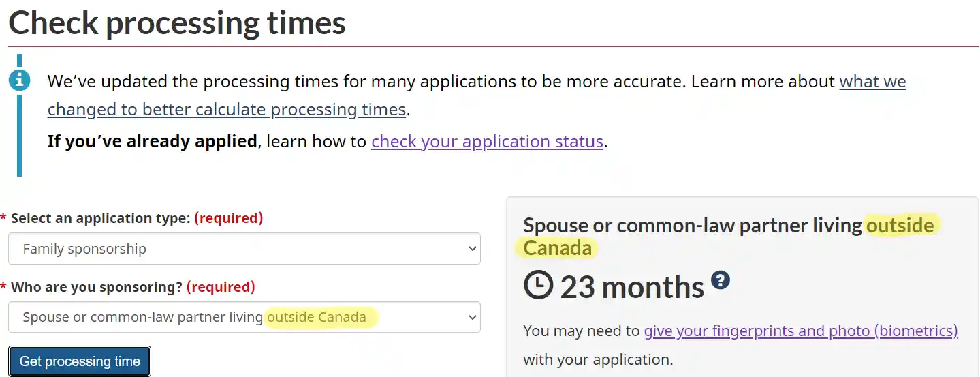Open the 'check your application status' link

(487, 142)
